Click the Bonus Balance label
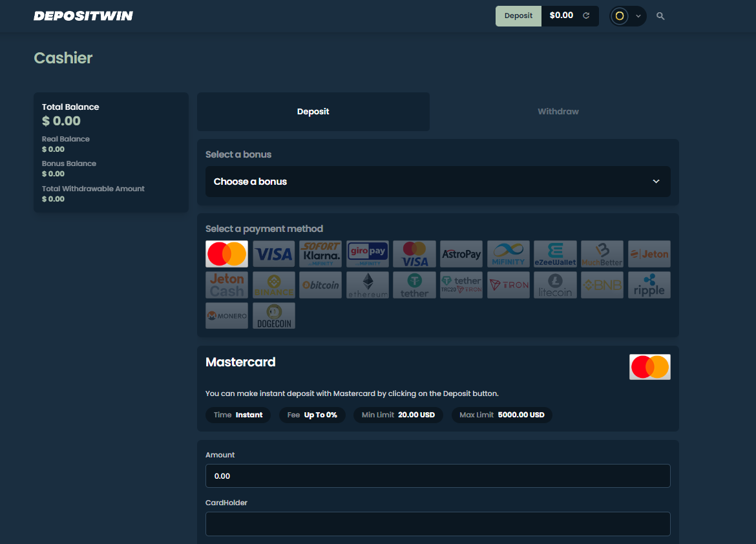The image size is (756, 544). 69,163
